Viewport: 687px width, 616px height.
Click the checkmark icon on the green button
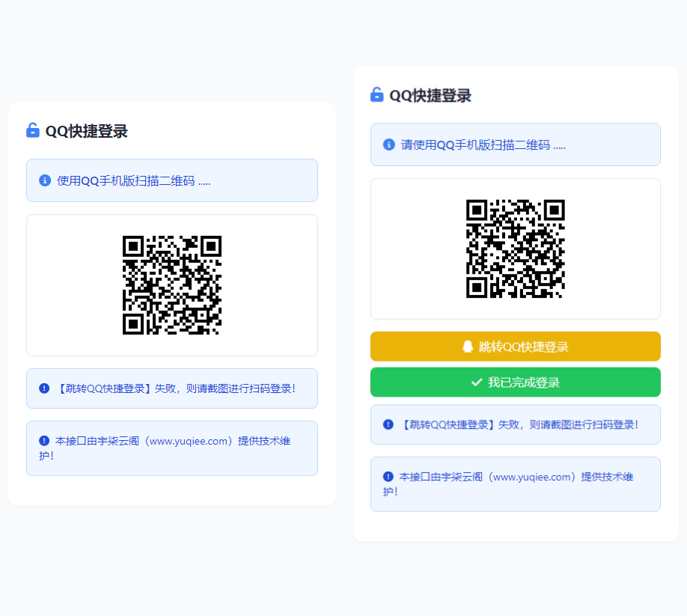pos(477,382)
